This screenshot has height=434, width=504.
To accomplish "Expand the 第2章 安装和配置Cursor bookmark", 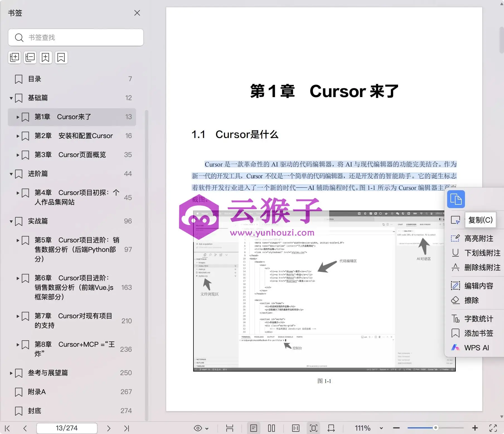I will click(18, 136).
